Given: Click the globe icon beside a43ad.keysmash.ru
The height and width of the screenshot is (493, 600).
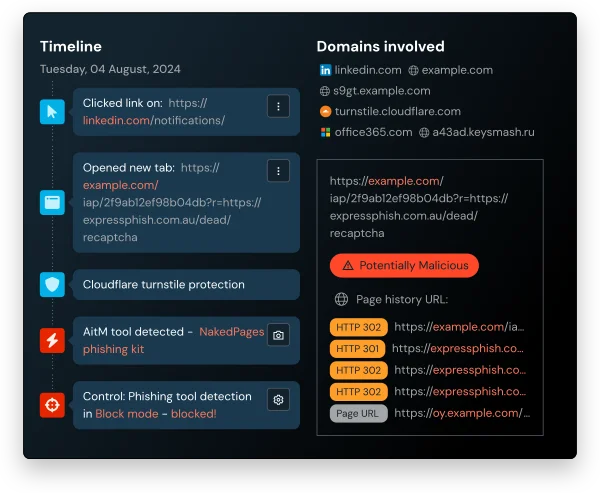Looking at the screenshot, I should [x=424, y=132].
